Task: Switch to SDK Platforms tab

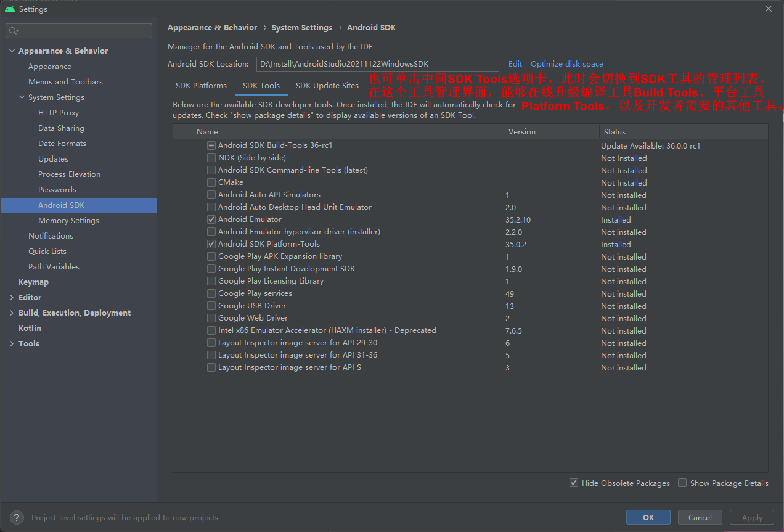Action: coord(201,86)
